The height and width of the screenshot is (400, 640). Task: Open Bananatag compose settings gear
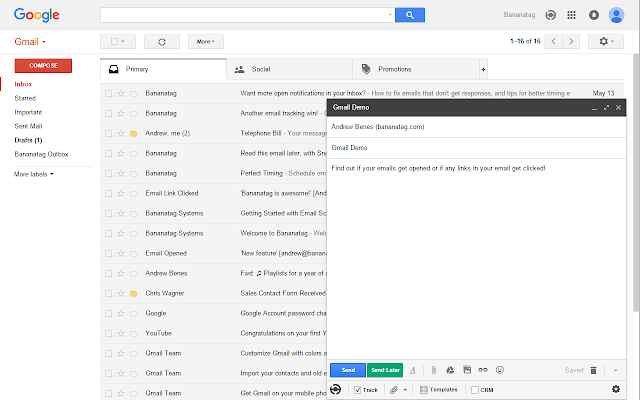(x=616, y=389)
